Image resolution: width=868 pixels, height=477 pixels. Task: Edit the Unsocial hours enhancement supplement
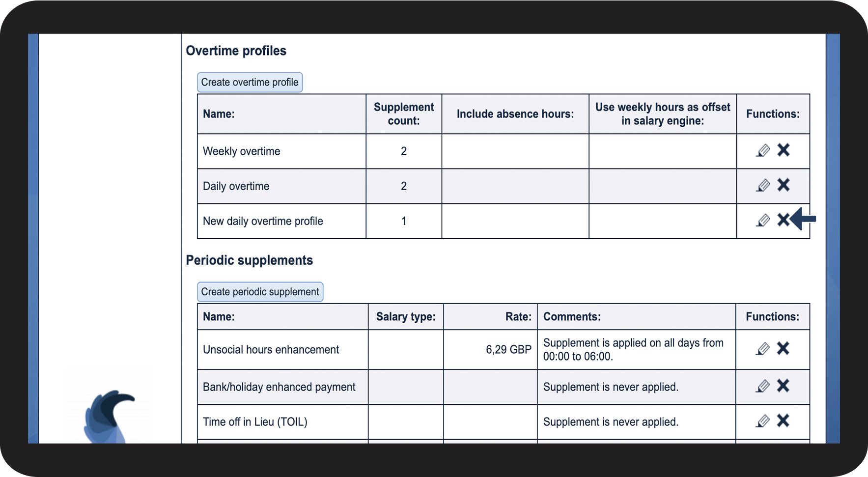click(x=762, y=349)
